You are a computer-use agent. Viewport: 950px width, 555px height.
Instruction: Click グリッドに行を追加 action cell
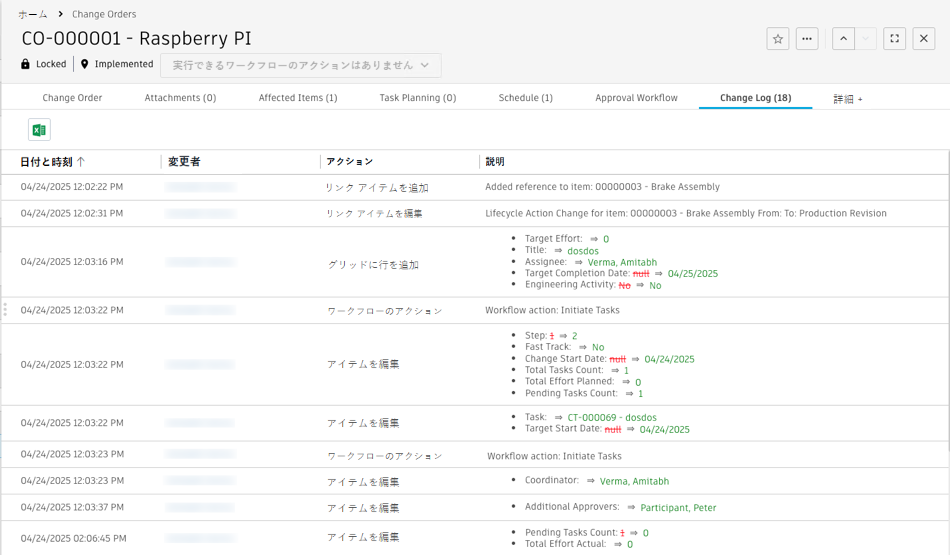(x=373, y=265)
